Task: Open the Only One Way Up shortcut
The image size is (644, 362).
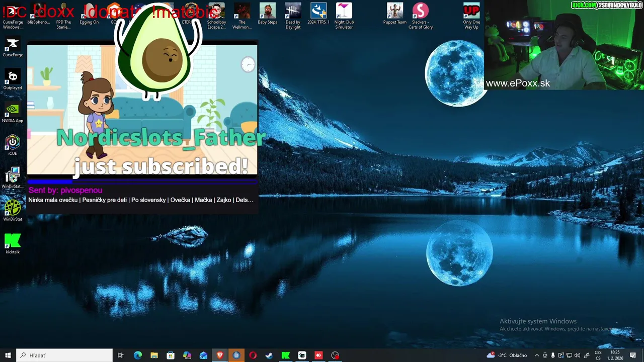Action: pos(471,16)
